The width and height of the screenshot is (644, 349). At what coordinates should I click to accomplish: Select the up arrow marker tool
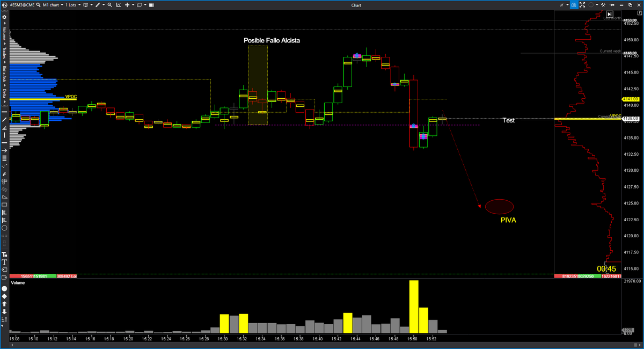pos(4,304)
